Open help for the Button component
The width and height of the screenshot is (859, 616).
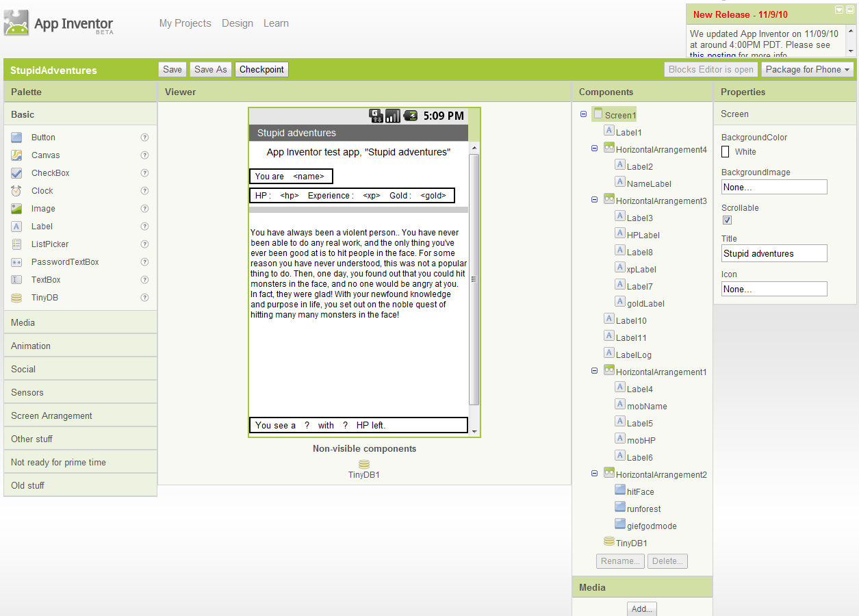point(144,138)
